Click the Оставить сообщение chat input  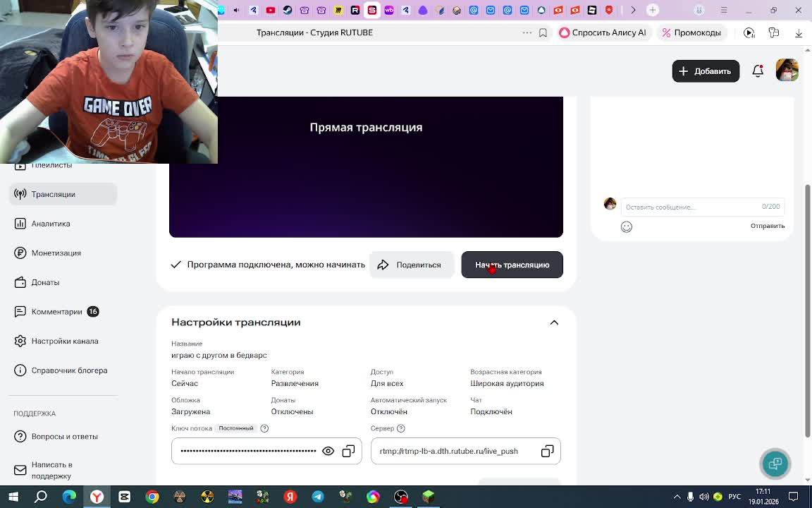pyautogui.click(x=703, y=207)
